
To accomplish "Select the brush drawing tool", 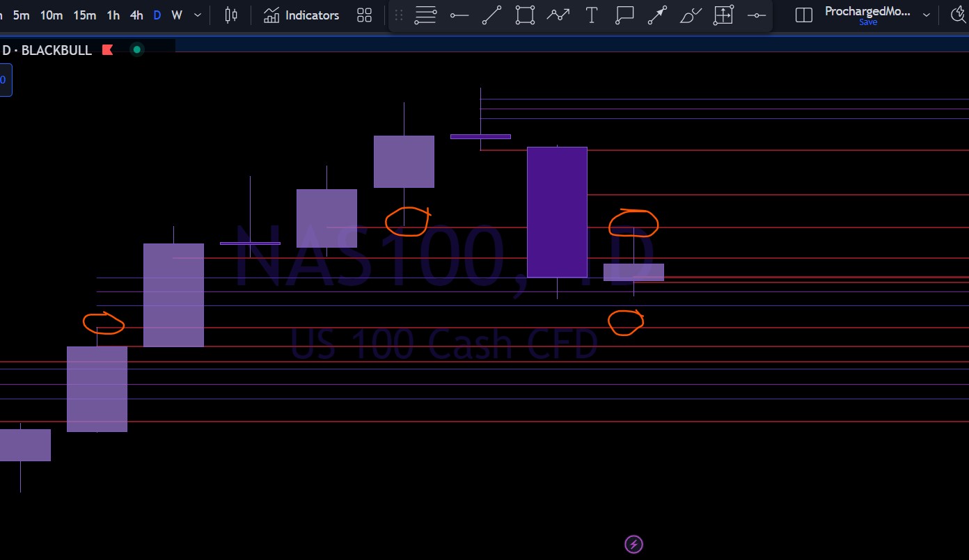I will coord(691,15).
